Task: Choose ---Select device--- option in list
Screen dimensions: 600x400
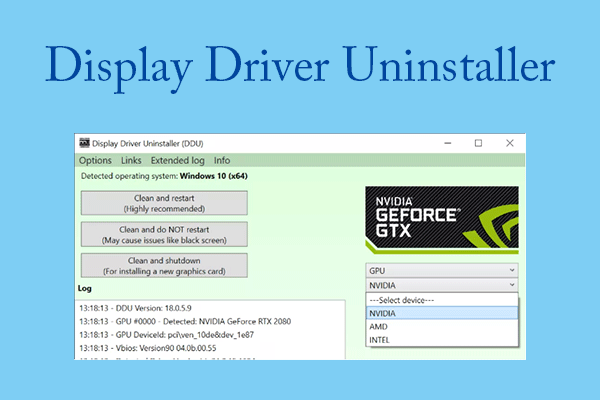Action: (442, 300)
